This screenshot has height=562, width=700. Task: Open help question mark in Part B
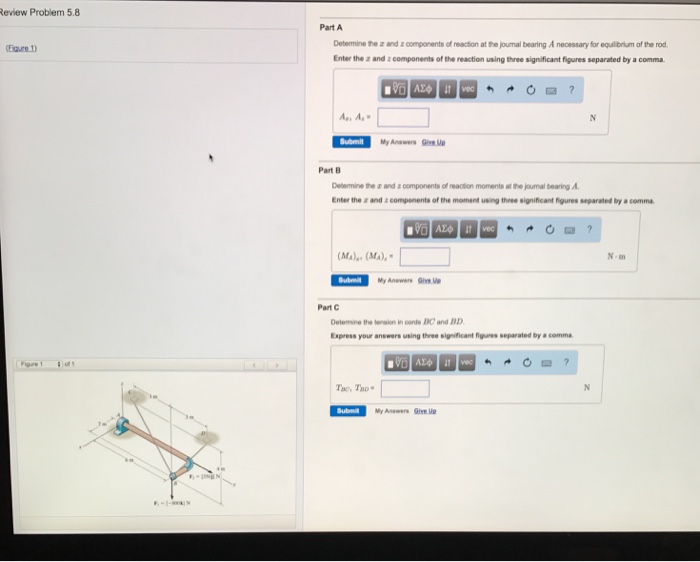click(589, 229)
